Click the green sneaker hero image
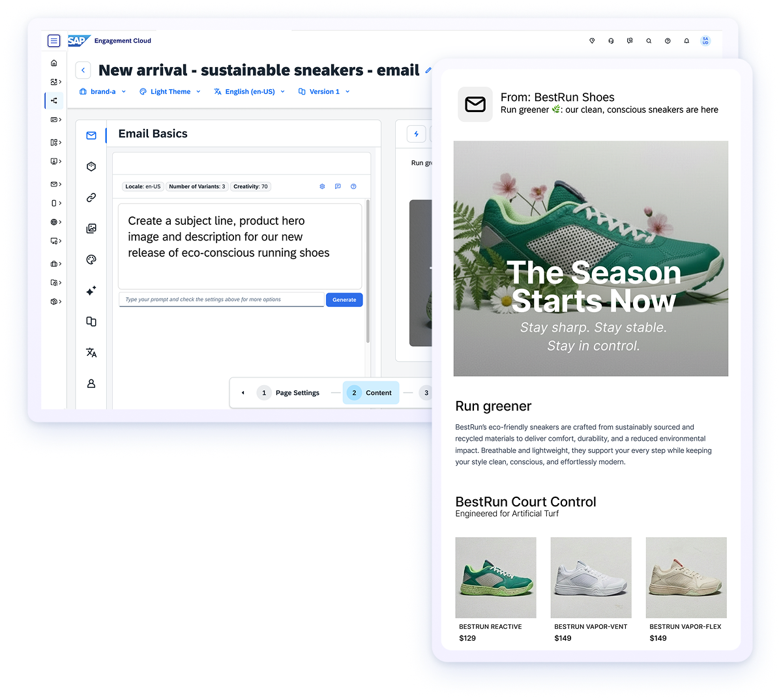This screenshot has height=700, width=781. click(x=591, y=258)
